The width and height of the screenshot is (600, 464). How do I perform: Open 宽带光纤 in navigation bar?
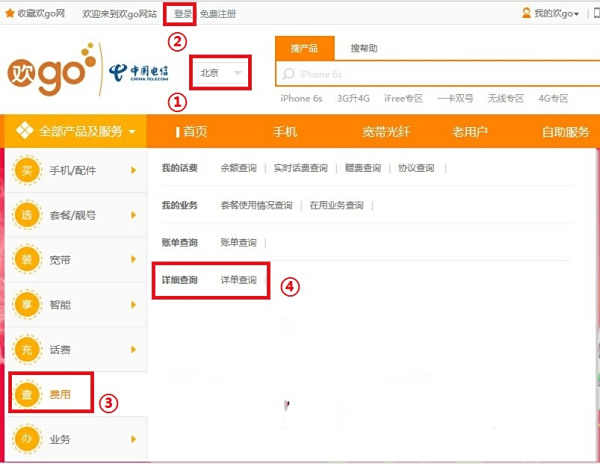pyautogui.click(x=386, y=132)
